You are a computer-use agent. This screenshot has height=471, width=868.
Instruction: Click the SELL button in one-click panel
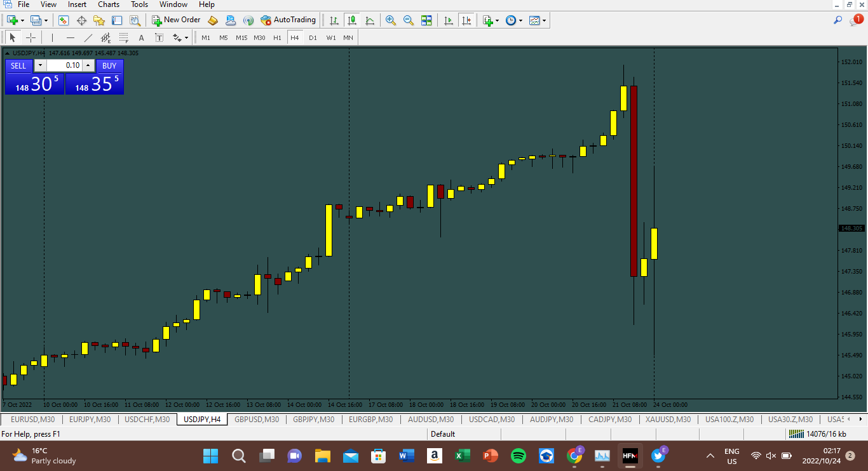[x=19, y=65]
